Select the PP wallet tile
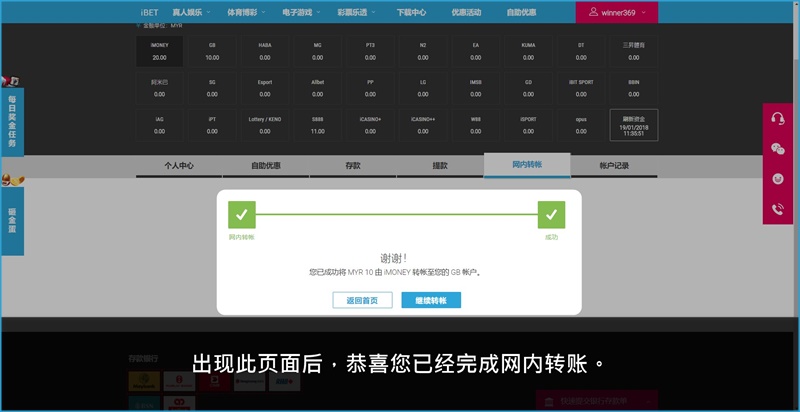 coord(370,88)
